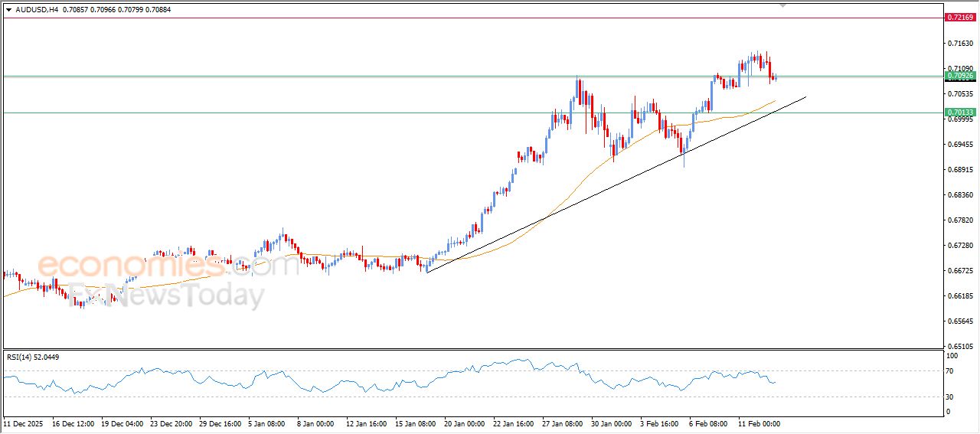Click the green 0.70133 price tag
The image size is (980, 434).
pos(960,113)
